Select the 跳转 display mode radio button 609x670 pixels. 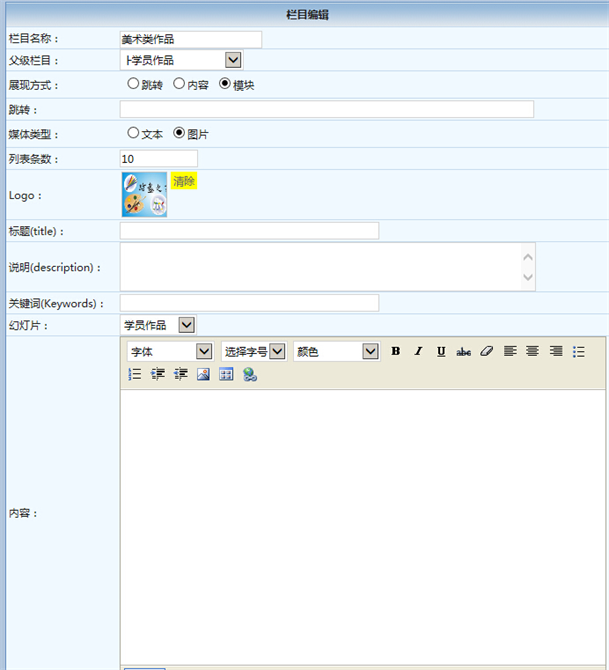point(133,84)
